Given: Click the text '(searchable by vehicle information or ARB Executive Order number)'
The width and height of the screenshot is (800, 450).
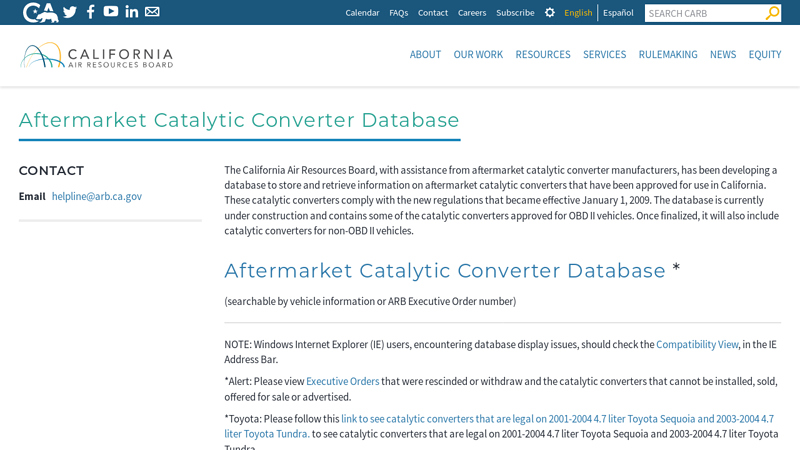Looking at the screenshot, I should point(370,302).
